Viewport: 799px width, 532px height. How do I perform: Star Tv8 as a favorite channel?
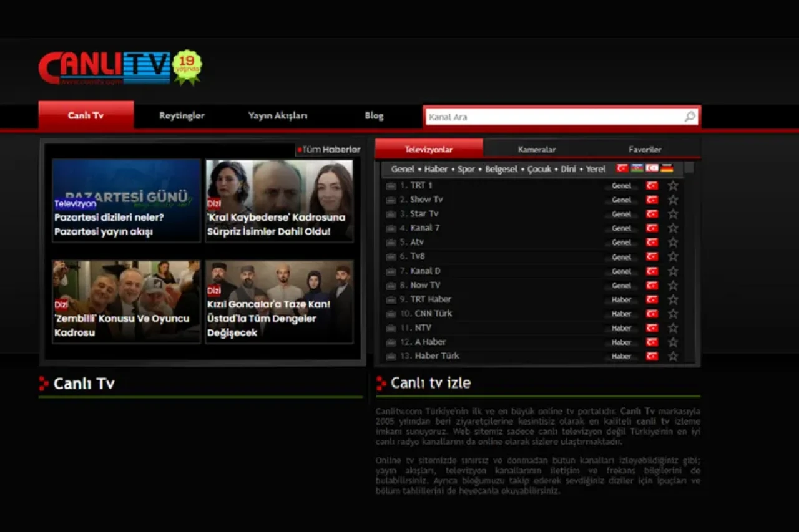[673, 256]
